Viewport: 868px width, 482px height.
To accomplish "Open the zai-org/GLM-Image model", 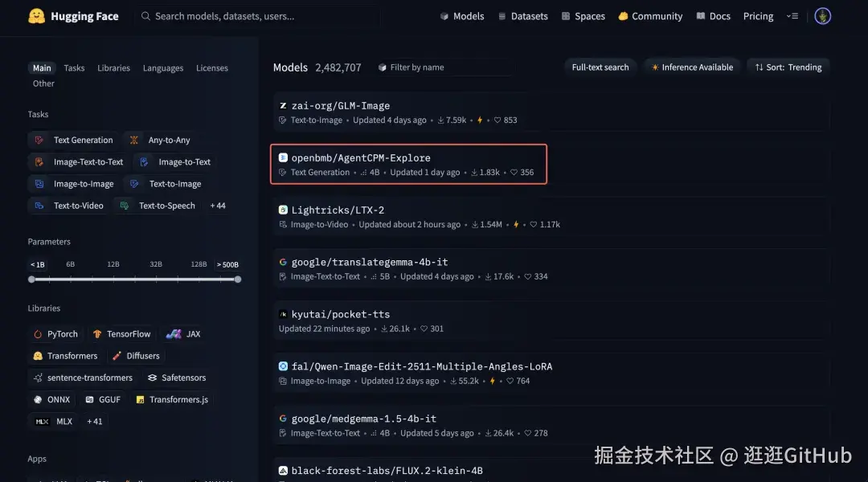I will pos(551,112).
